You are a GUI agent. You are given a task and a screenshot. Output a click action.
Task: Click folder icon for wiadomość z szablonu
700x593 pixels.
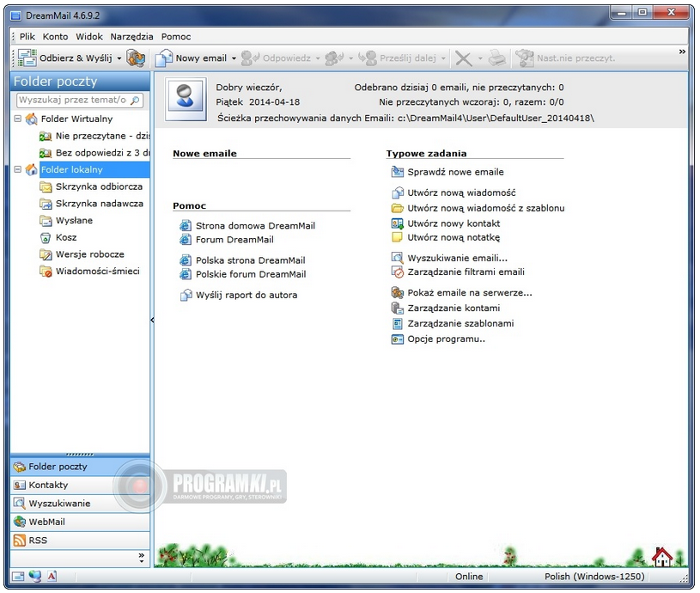click(398, 208)
